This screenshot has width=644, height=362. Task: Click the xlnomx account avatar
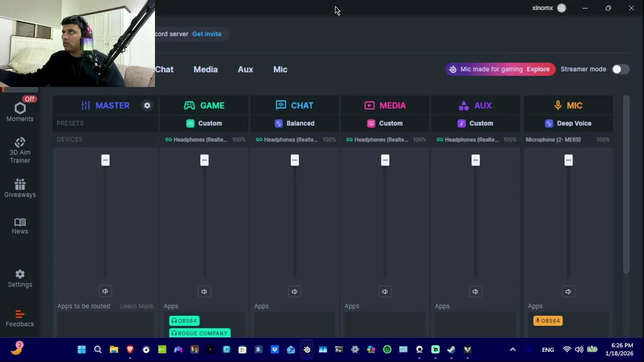561,8
